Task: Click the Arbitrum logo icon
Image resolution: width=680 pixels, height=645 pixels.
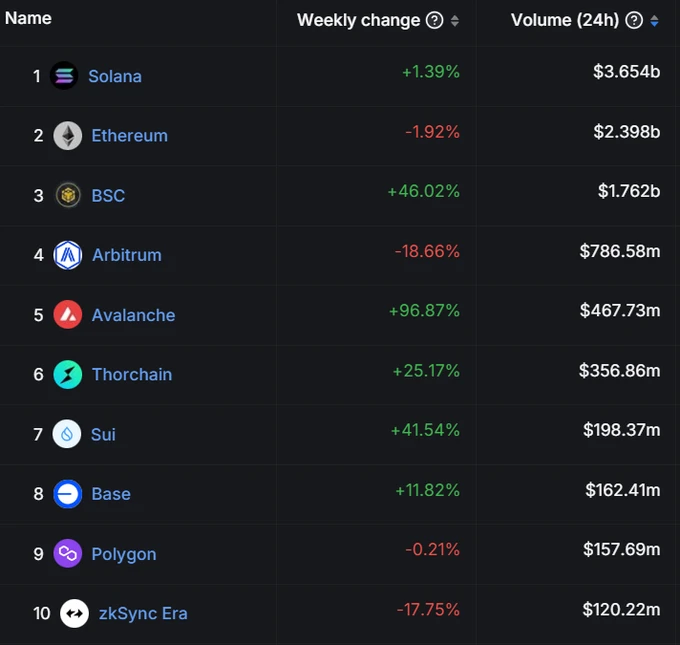Action: coord(68,255)
